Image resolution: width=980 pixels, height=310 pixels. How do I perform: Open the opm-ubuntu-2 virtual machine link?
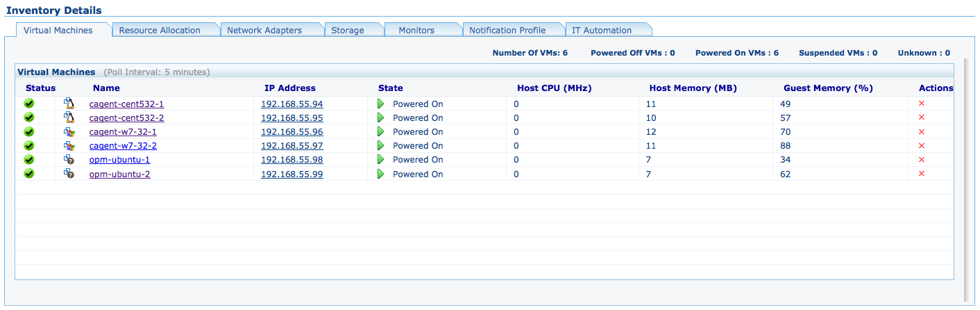point(119,174)
